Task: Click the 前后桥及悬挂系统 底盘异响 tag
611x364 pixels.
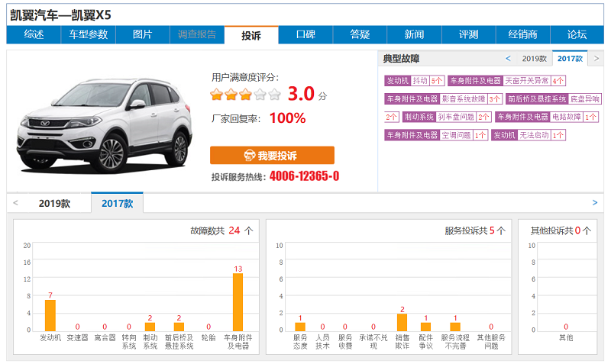Action: [x=554, y=99]
